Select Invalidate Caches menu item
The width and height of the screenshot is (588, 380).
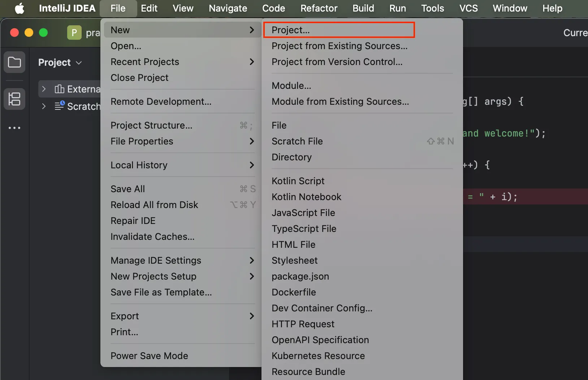[152, 237]
